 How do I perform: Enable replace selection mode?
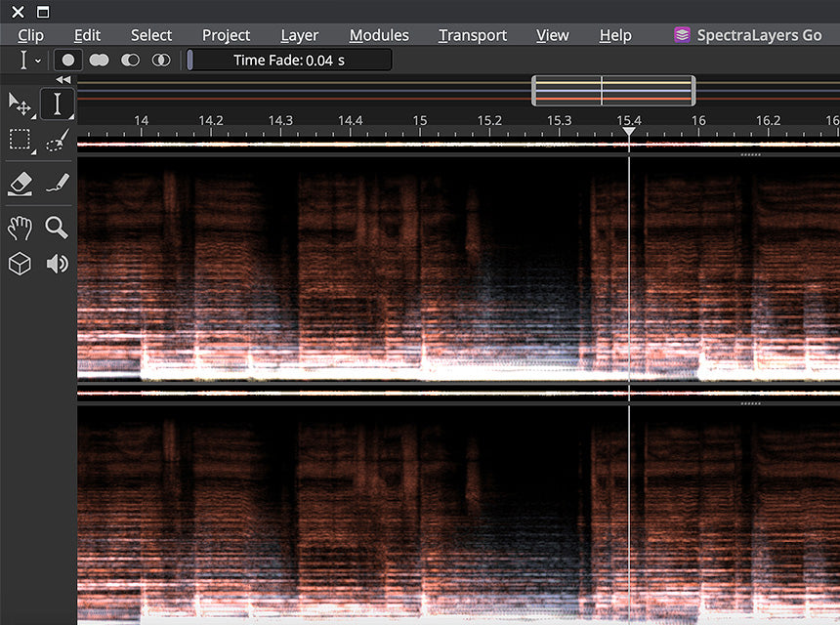coord(68,60)
